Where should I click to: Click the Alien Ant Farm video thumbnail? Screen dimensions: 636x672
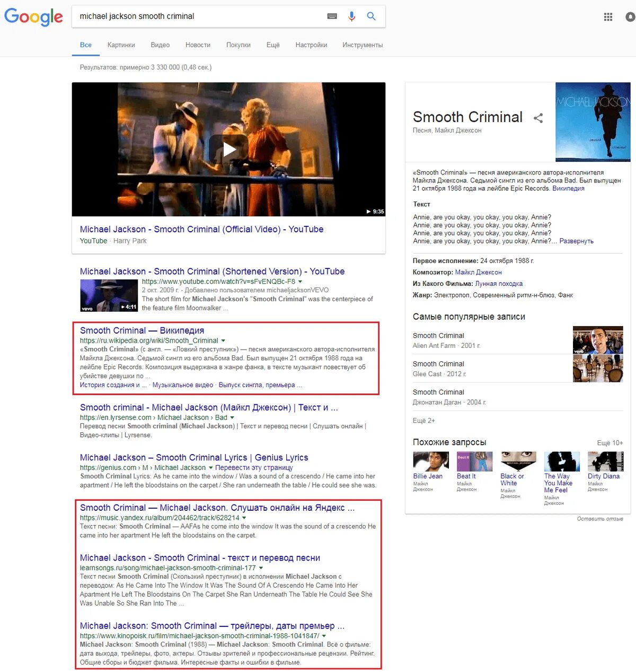click(598, 340)
